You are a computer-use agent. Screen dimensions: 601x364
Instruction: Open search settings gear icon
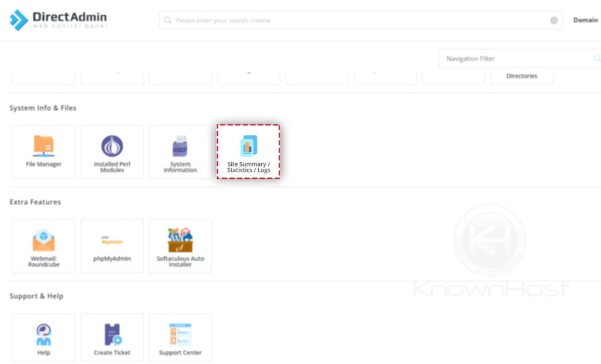coord(554,21)
